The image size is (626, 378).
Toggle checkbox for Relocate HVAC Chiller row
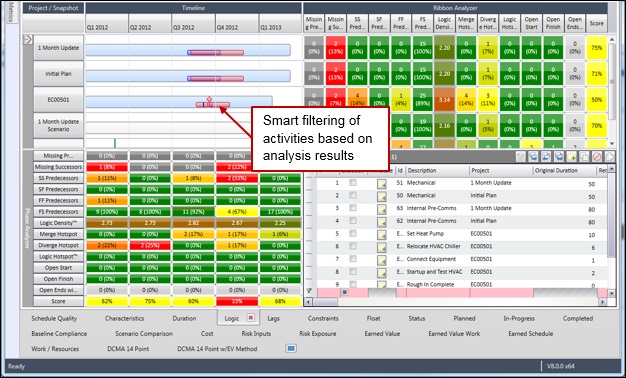point(353,246)
